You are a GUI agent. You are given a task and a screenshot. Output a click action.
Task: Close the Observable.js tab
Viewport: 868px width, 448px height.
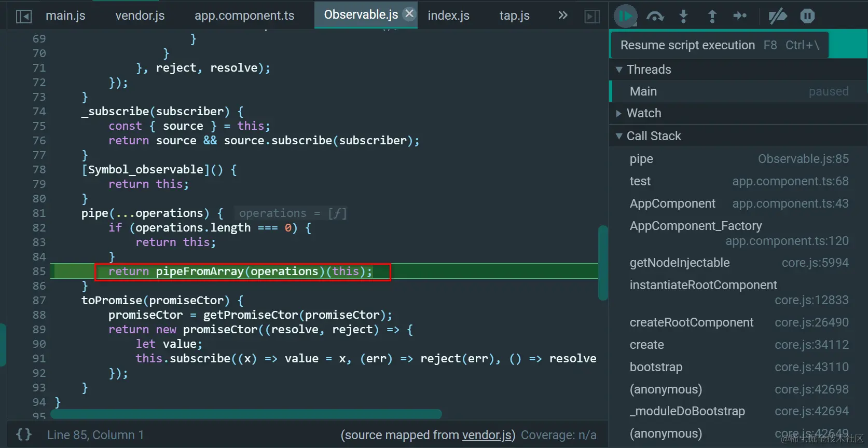[x=409, y=14]
